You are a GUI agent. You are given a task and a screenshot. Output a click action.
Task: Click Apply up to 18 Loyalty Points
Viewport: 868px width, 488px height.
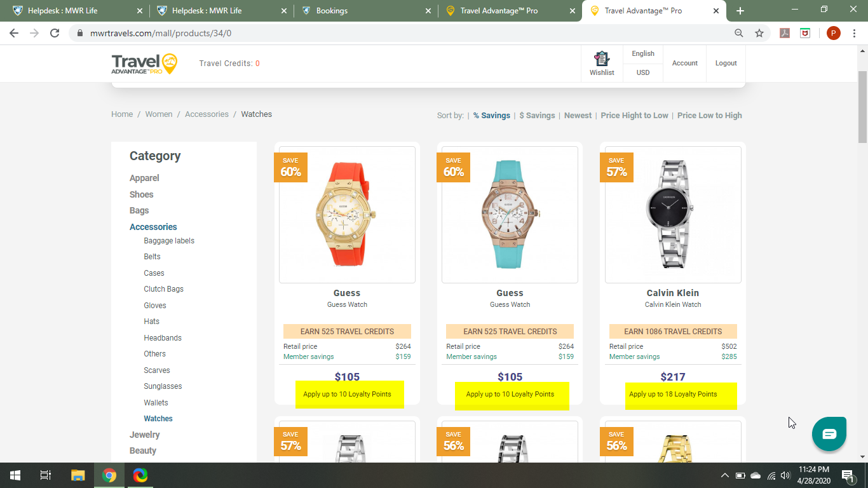coord(673,394)
